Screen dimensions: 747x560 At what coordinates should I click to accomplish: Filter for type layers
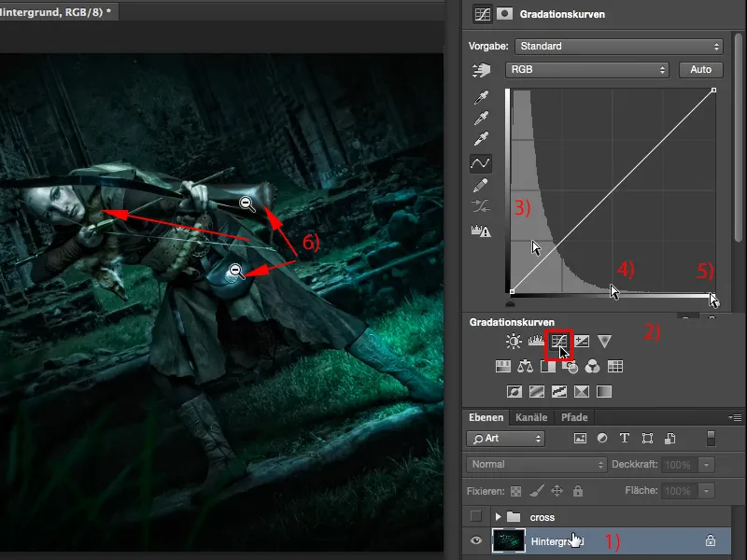point(625,438)
